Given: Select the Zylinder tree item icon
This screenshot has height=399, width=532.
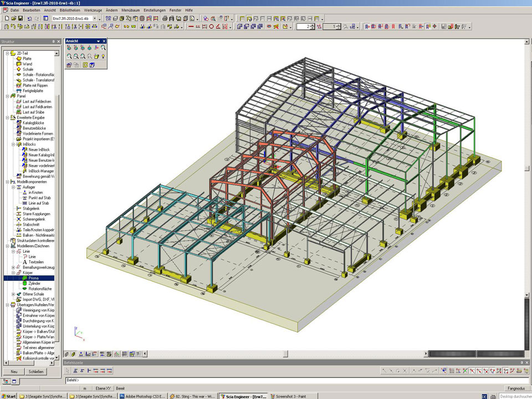Looking at the screenshot, I should pyautogui.click(x=25, y=283).
